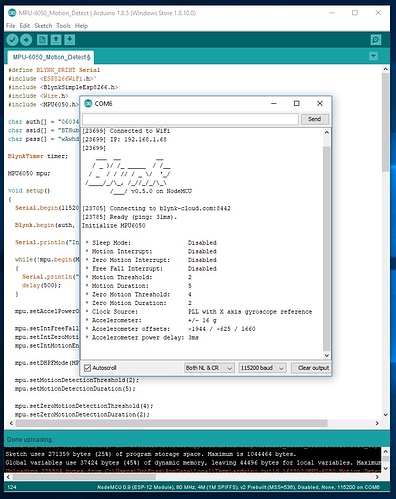Open the 115200 baud rate dropdown

pyautogui.click(x=262, y=368)
